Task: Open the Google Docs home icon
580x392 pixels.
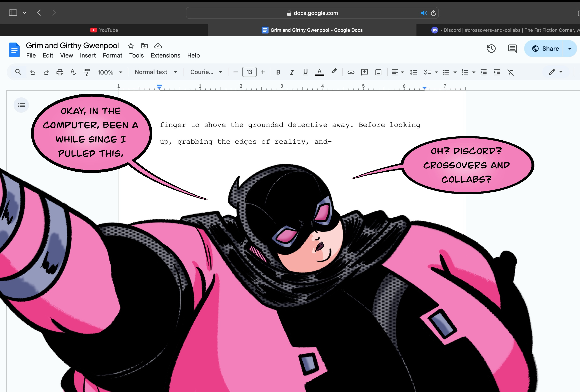Action: click(x=14, y=50)
